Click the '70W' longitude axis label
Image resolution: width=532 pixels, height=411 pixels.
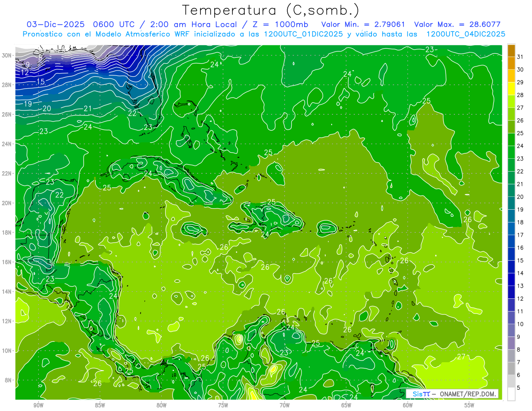click(285, 405)
